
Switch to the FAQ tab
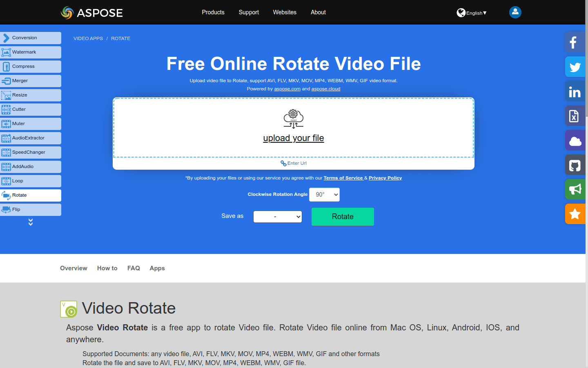tap(134, 268)
